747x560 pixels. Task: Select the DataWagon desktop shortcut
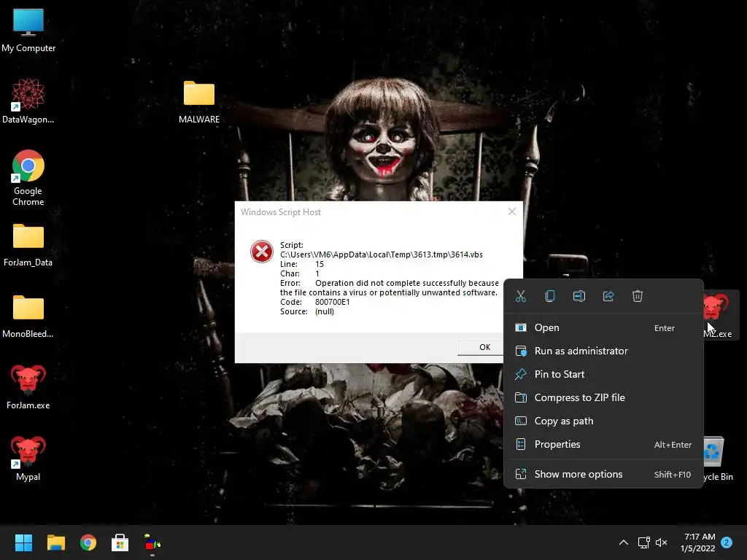click(x=28, y=101)
